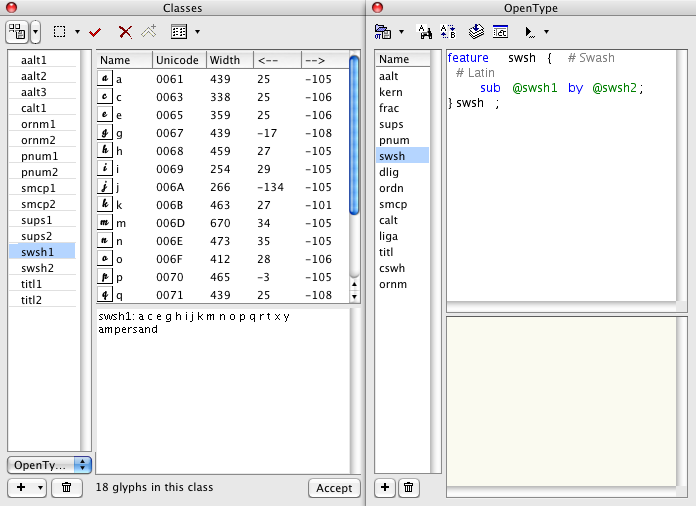Click the scroll down arrow of the glyph table

(354, 296)
